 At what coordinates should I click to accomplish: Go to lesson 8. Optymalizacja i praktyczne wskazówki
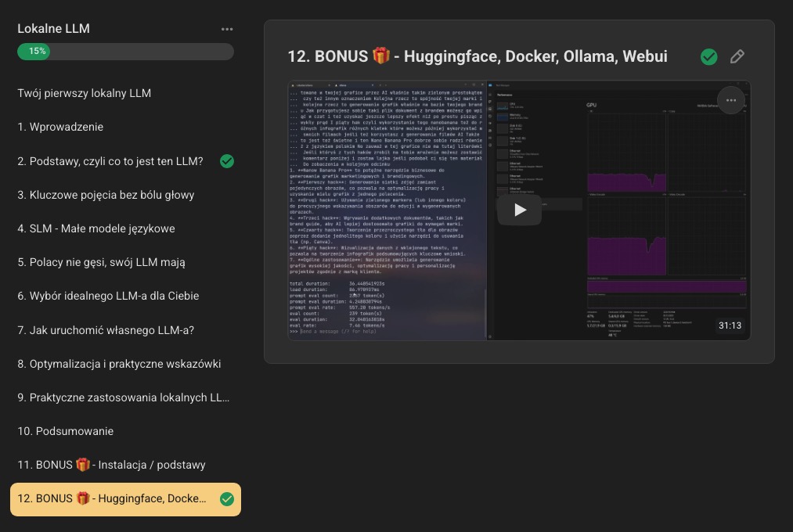(x=125, y=364)
